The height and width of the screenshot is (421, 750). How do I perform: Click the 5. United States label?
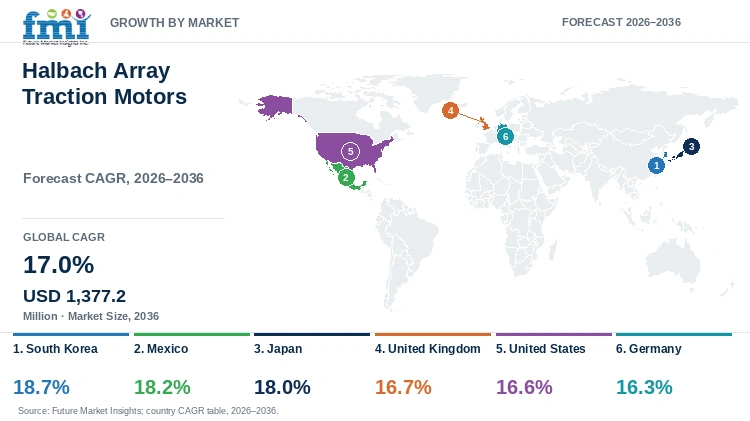point(540,349)
